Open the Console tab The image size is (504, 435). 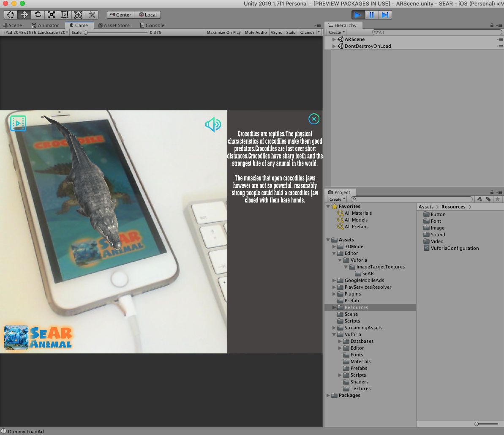152,25
